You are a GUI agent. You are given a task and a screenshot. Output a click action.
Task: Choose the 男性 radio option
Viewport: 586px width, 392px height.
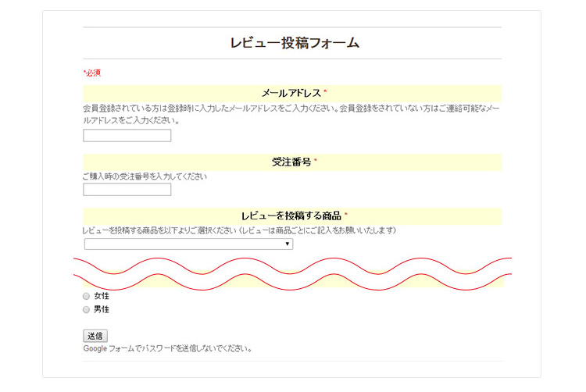[x=86, y=309]
